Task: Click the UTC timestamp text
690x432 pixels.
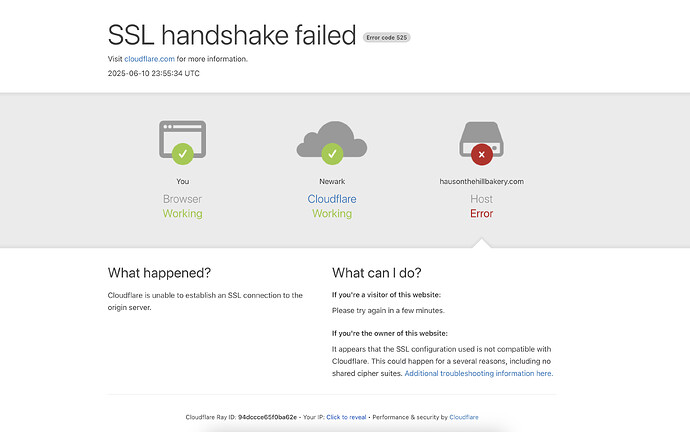Action: pyautogui.click(x=154, y=73)
